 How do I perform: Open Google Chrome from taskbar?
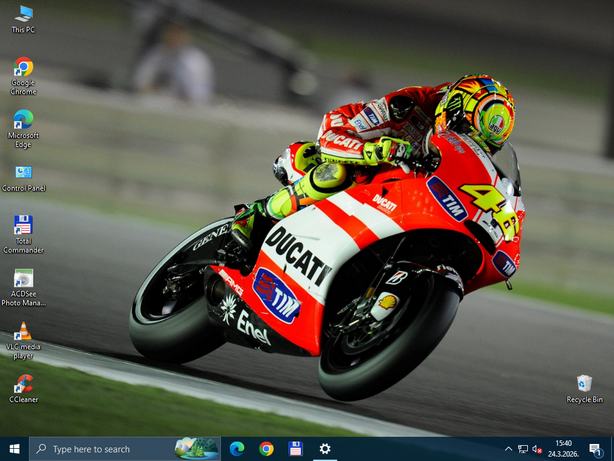pos(266,449)
